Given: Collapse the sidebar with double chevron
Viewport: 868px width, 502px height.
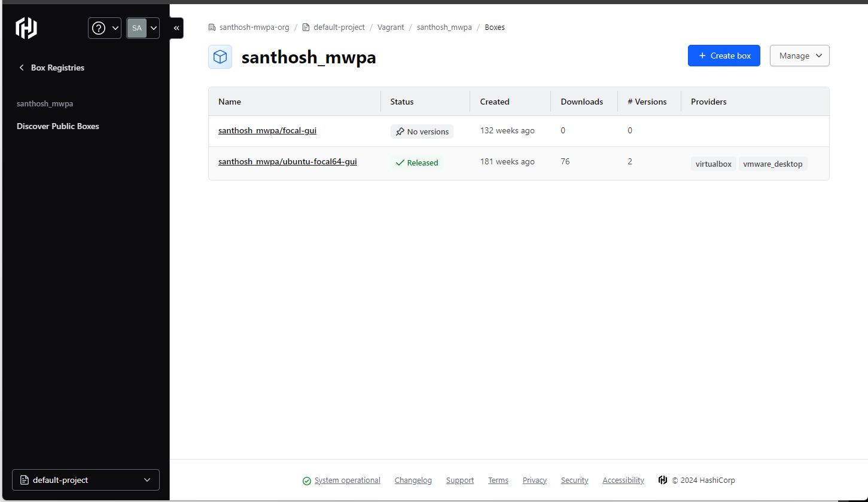Looking at the screenshot, I should [176, 28].
